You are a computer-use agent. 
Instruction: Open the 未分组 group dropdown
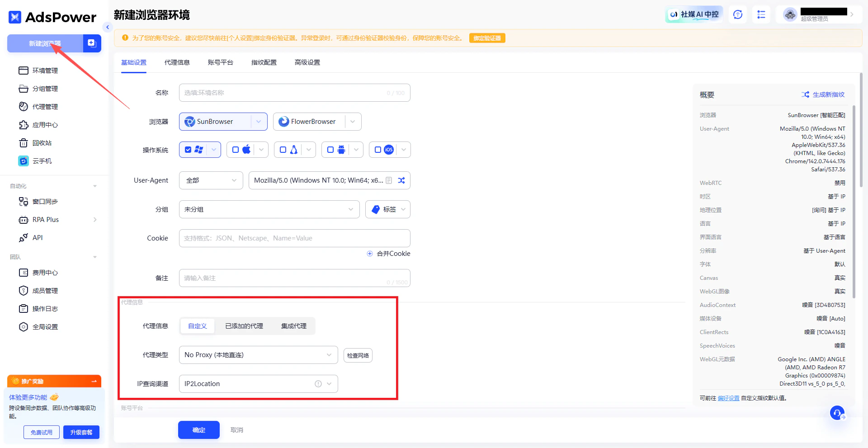[x=269, y=209]
